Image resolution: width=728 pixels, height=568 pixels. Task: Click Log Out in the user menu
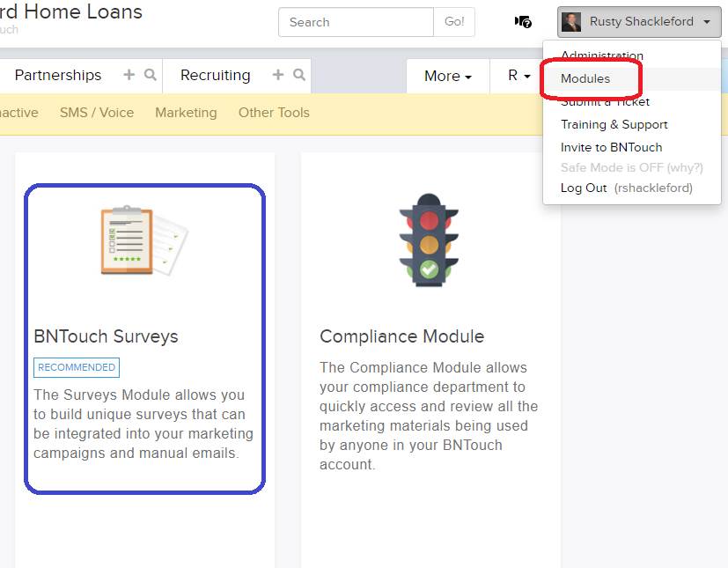tap(584, 188)
